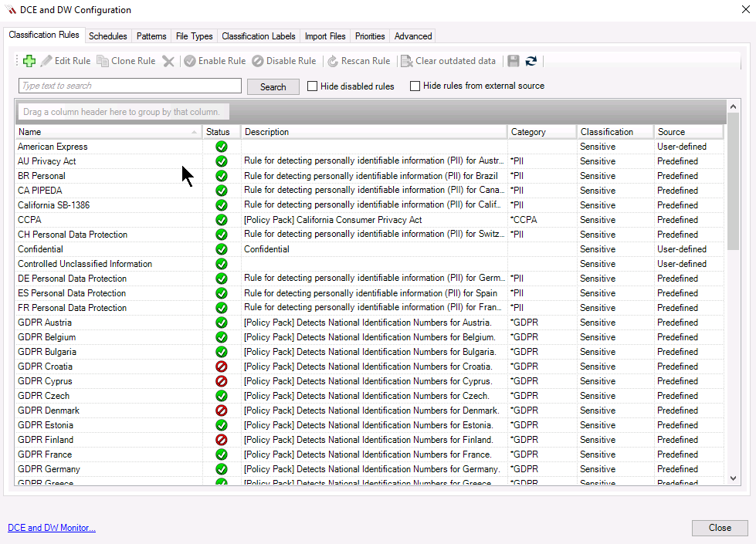Image resolution: width=756 pixels, height=544 pixels.
Task: Click the Category column header
Action: (x=541, y=132)
